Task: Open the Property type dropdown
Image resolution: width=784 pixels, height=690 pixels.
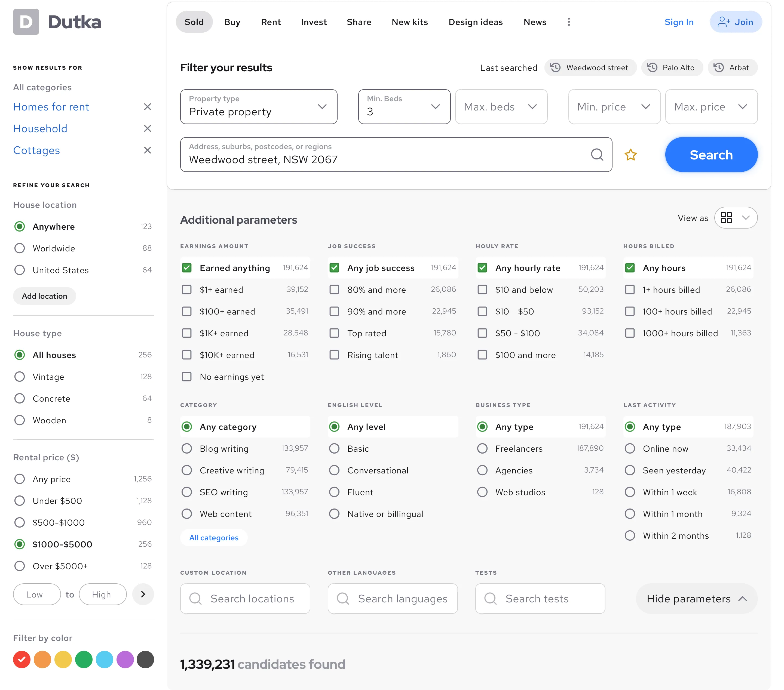Action: tap(259, 107)
